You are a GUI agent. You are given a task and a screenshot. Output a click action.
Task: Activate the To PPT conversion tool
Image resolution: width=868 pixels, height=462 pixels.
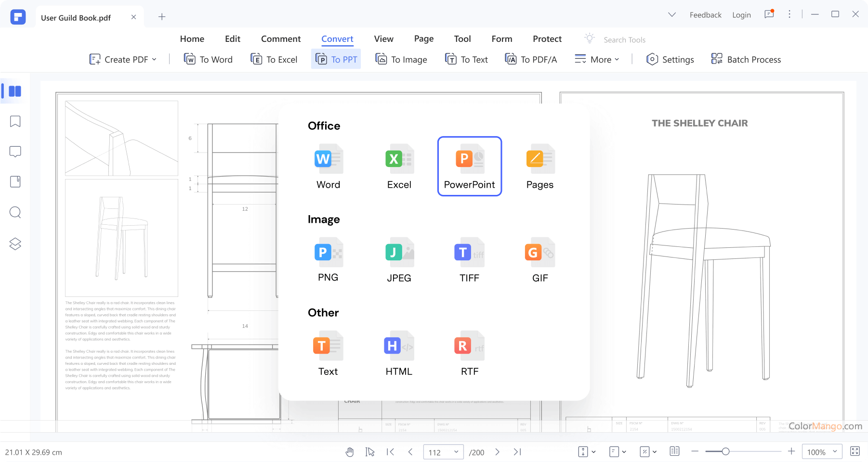tap(336, 59)
